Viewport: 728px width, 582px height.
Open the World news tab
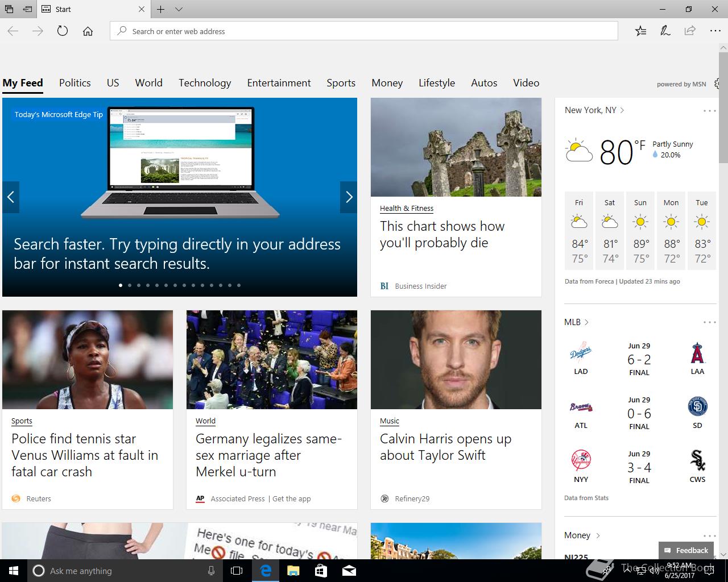pyautogui.click(x=149, y=83)
